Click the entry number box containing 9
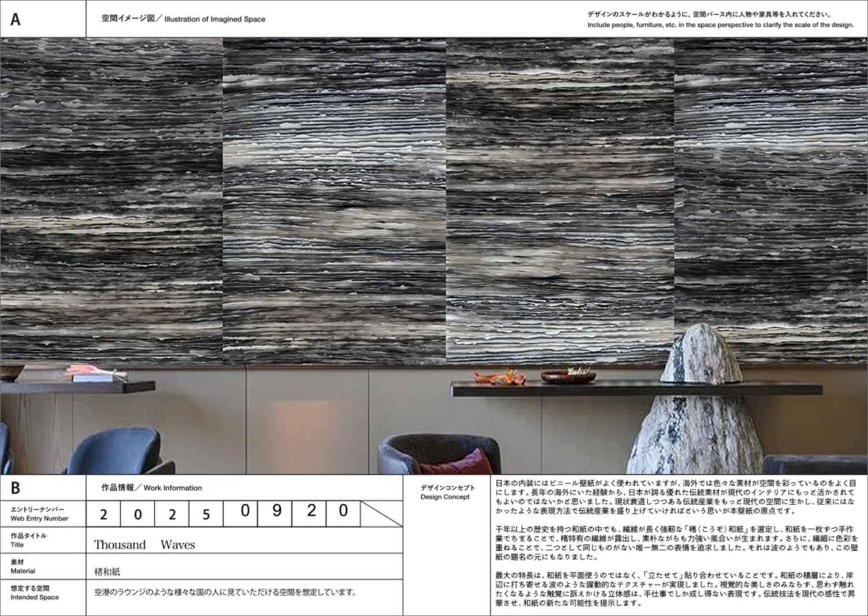868x616 pixels. pos(277,511)
